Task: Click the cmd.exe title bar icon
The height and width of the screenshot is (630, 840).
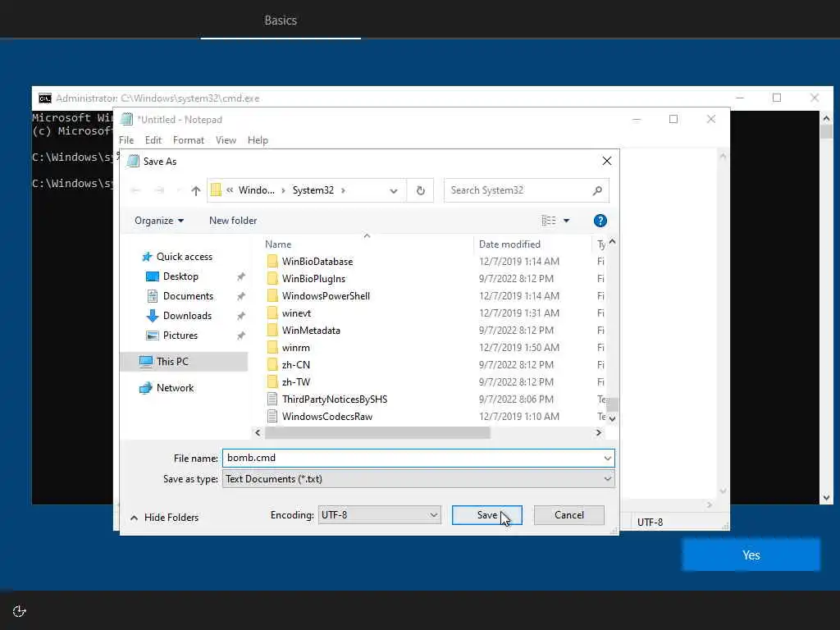Action: coord(45,98)
